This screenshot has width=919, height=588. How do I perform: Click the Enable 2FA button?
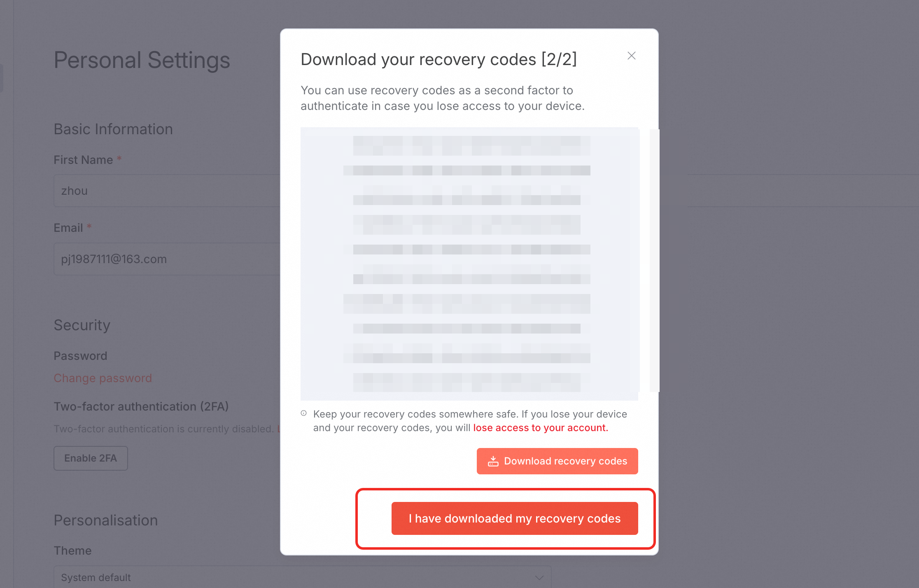[91, 458]
